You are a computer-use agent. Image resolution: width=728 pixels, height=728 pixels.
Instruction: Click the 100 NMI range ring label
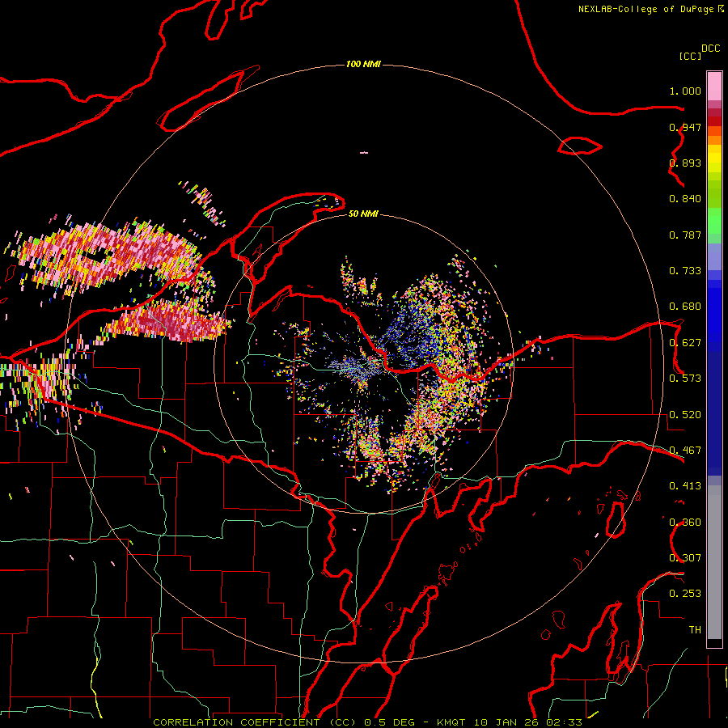coord(363,64)
